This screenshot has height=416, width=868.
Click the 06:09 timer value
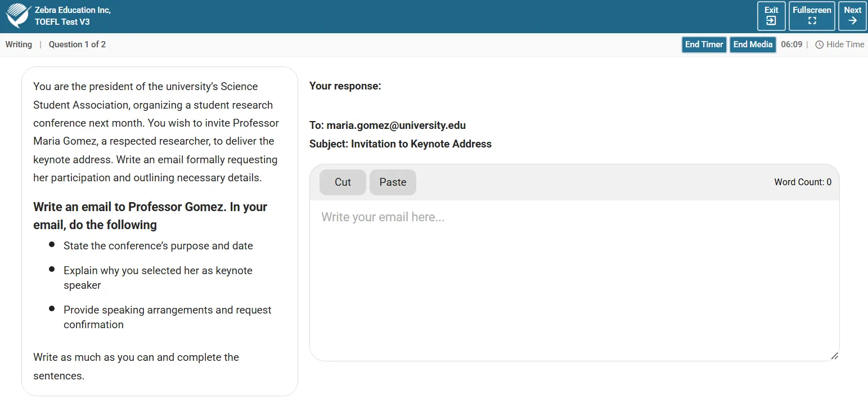click(x=791, y=44)
